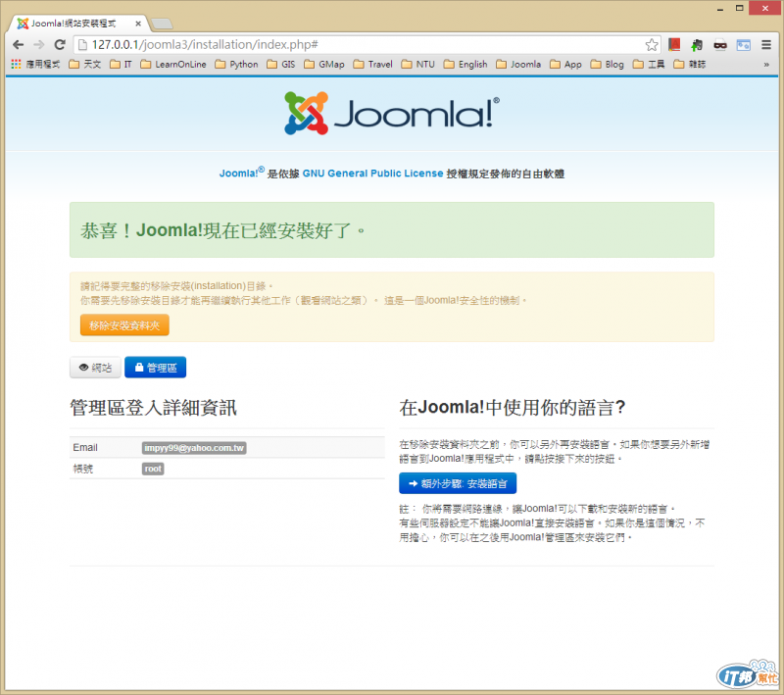Viewport: 784px width, 695px height.
Task: Open the green puzzle extension icon
Action: pyautogui.click(x=697, y=45)
